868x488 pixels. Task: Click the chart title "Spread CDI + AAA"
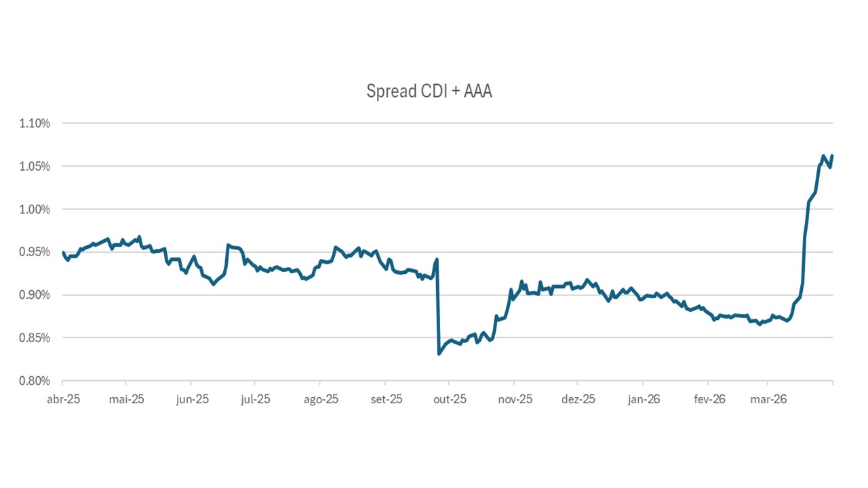coord(429,91)
